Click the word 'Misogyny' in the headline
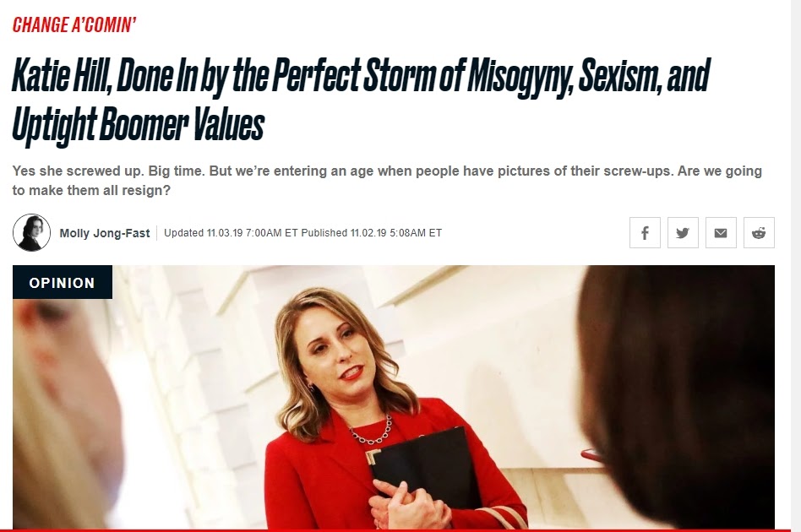The height and width of the screenshot is (532, 801). tap(520, 77)
